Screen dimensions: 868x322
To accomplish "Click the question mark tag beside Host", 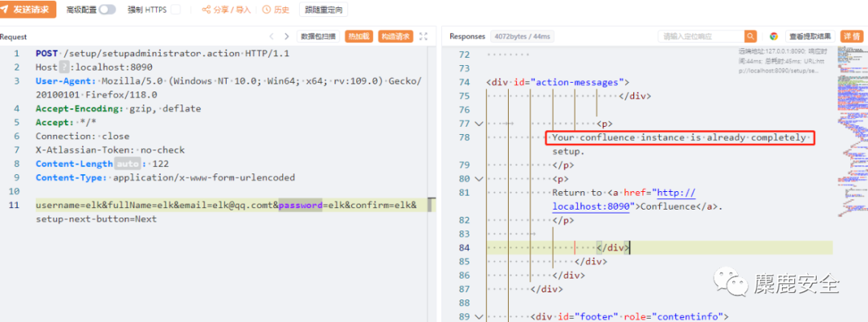I will click(x=63, y=67).
